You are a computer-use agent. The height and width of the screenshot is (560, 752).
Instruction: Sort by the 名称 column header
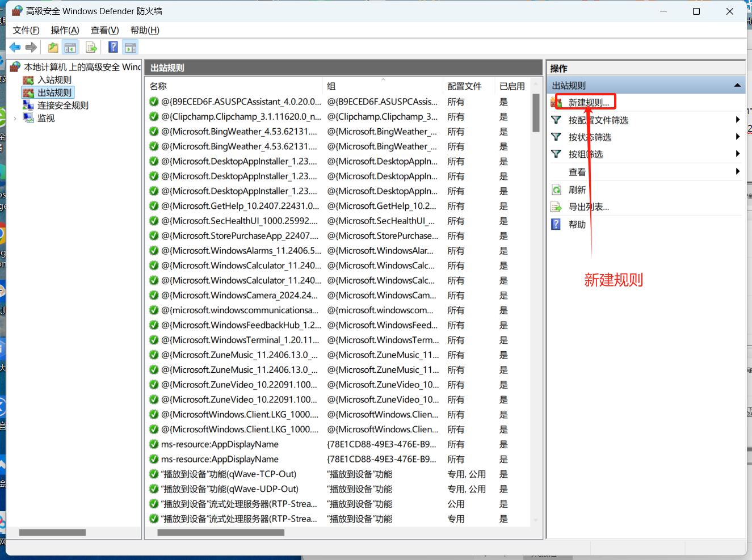[x=234, y=86]
